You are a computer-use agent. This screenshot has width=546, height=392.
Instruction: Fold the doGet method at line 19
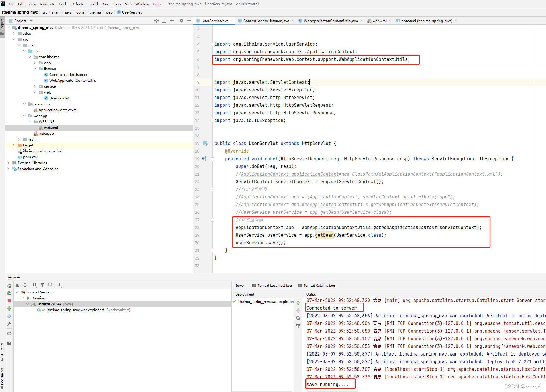point(212,159)
